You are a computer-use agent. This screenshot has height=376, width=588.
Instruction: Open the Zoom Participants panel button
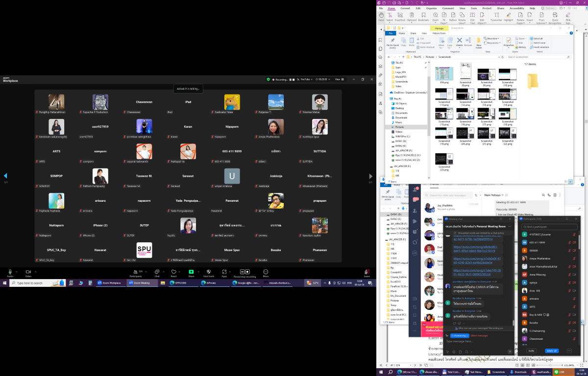point(135,273)
